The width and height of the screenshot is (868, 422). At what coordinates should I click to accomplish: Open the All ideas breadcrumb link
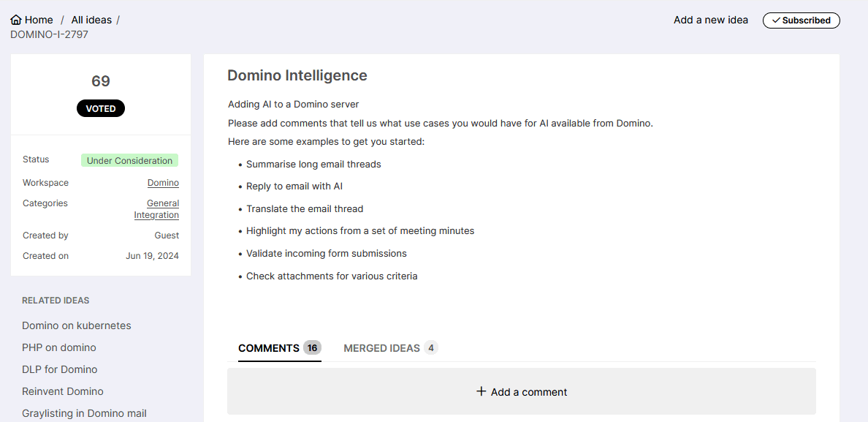point(91,20)
